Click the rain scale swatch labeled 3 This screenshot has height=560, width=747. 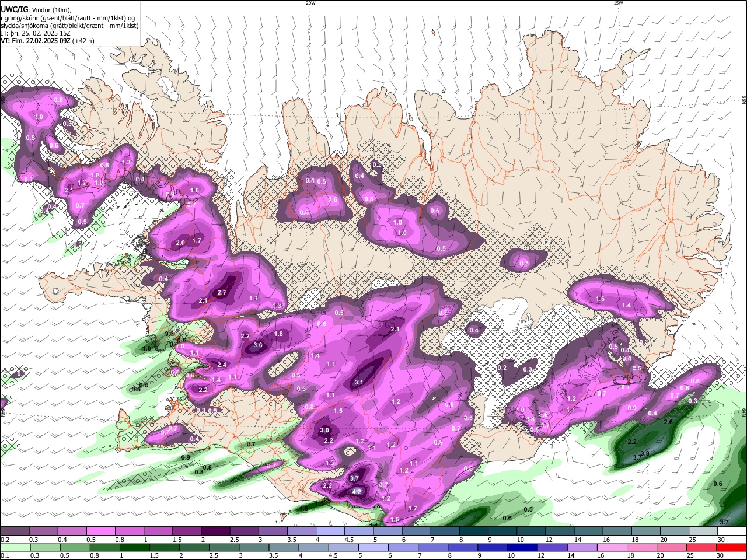[254, 548]
